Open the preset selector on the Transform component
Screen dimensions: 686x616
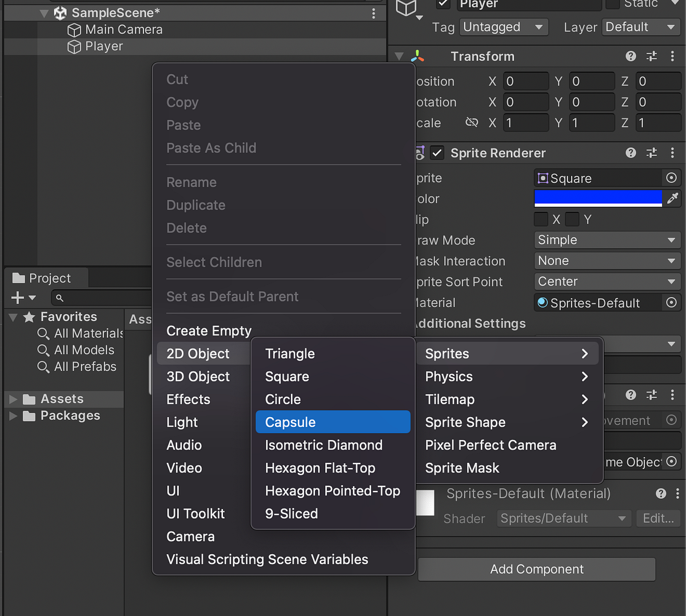(x=651, y=56)
